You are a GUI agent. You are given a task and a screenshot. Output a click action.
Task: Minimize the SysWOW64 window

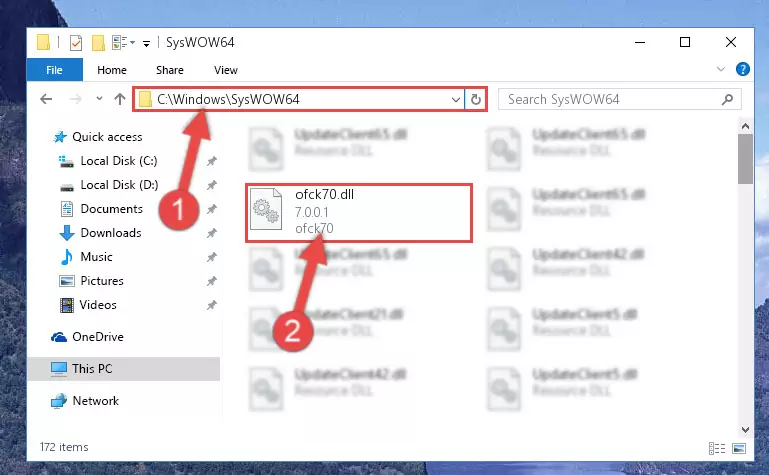pos(640,43)
